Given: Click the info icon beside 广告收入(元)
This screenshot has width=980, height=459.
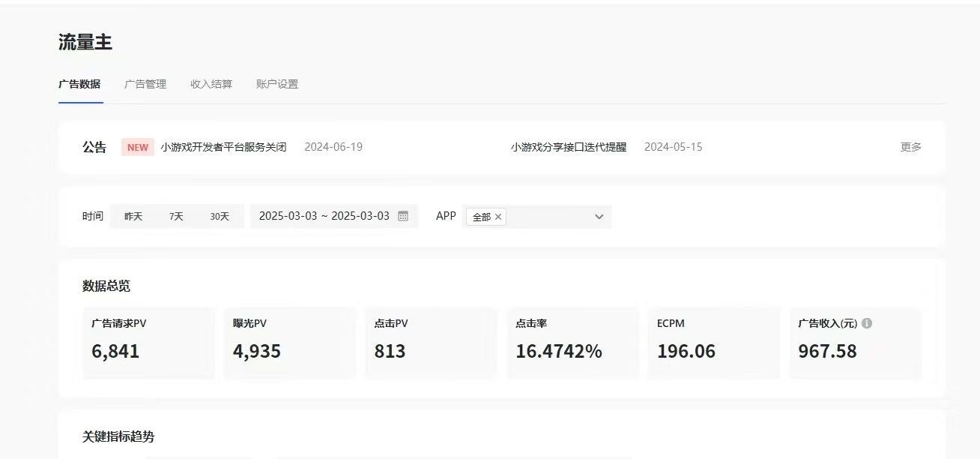Looking at the screenshot, I should [867, 323].
